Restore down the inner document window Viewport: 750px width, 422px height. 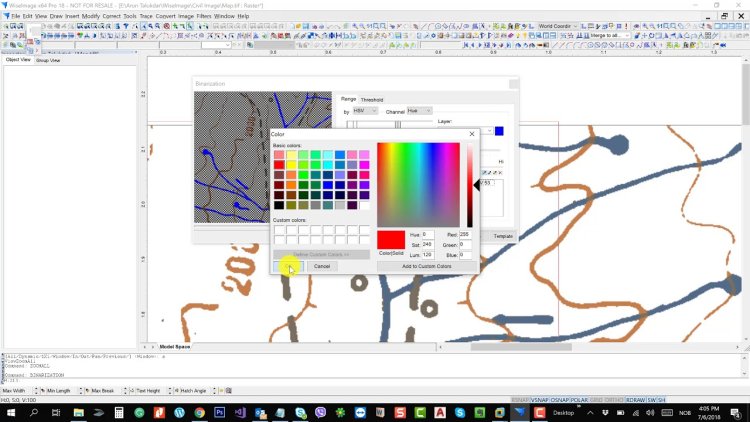pos(724,16)
